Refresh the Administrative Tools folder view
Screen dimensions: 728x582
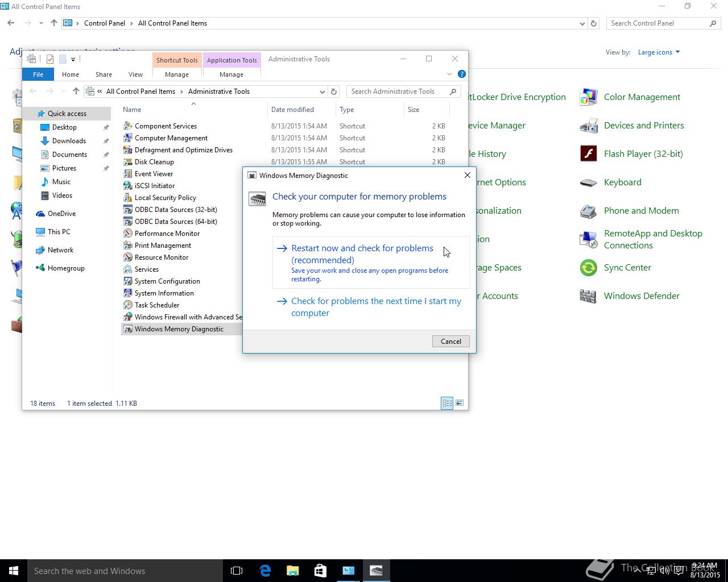click(334, 92)
